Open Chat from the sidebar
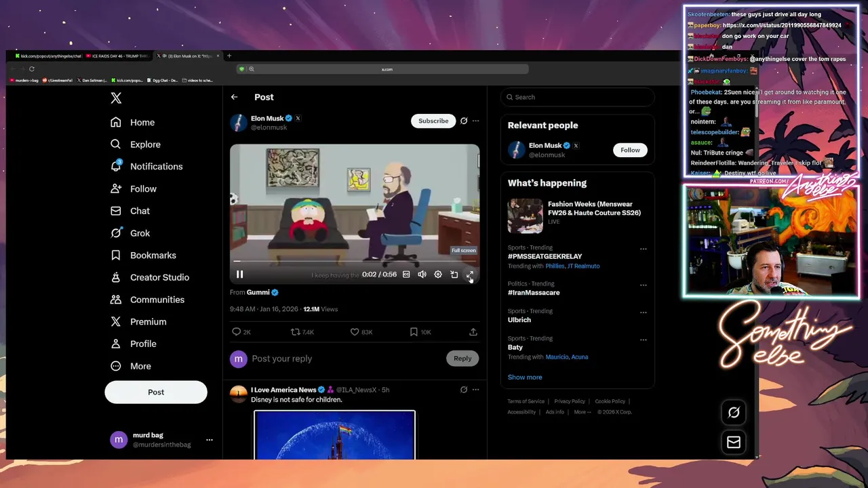This screenshot has height=488, width=868. tap(130, 211)
